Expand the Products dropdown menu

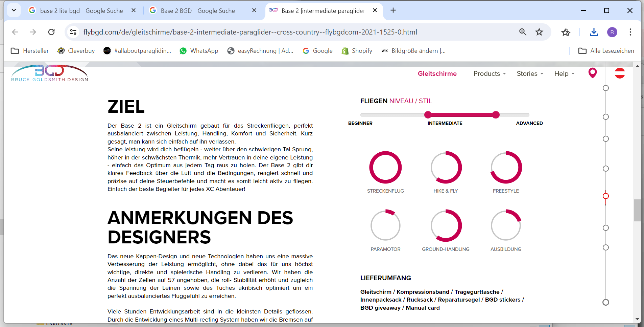pos(490,73)
